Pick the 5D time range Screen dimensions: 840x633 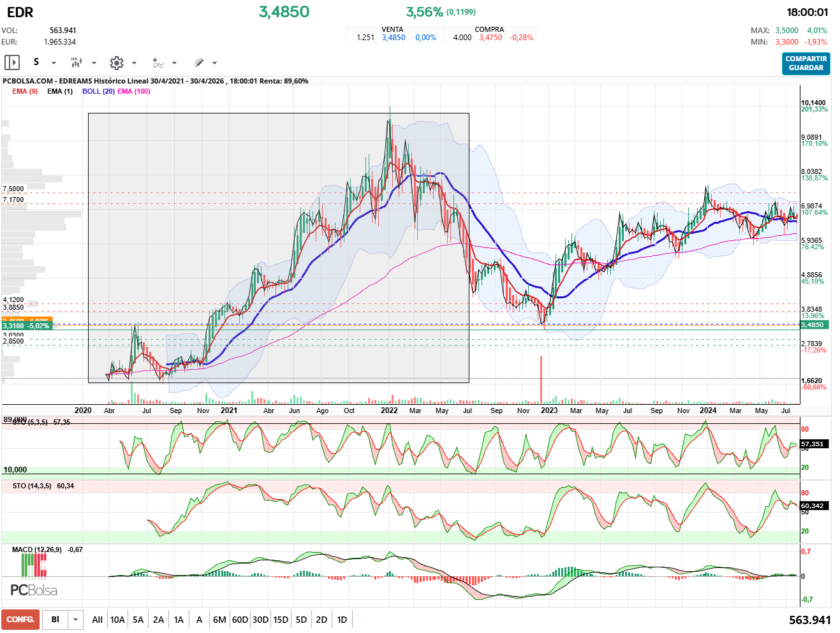[301, 620]
